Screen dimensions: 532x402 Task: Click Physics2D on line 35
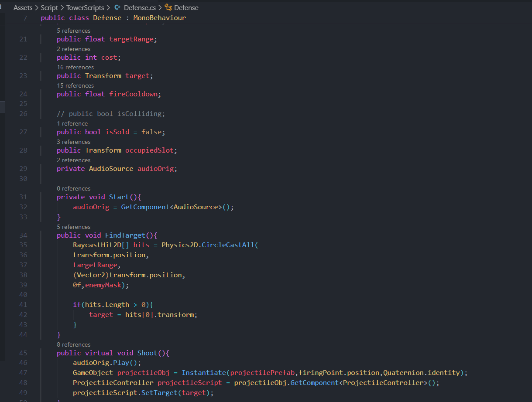click(179, 245)
